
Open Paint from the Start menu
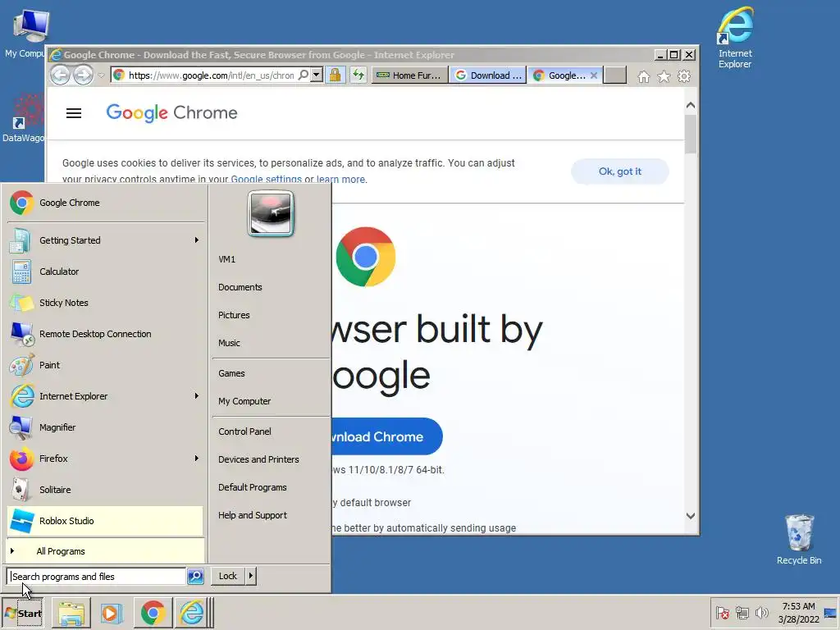click(105, 365)
